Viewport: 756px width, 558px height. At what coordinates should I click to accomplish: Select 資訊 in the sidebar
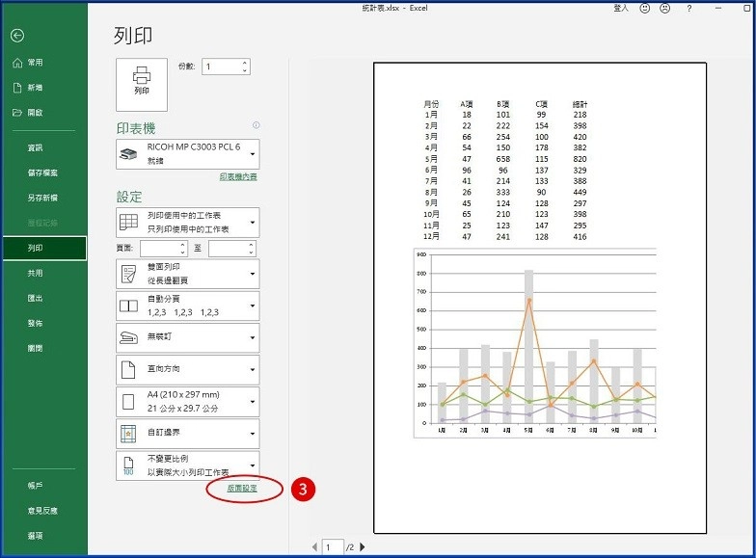[35, 147]
